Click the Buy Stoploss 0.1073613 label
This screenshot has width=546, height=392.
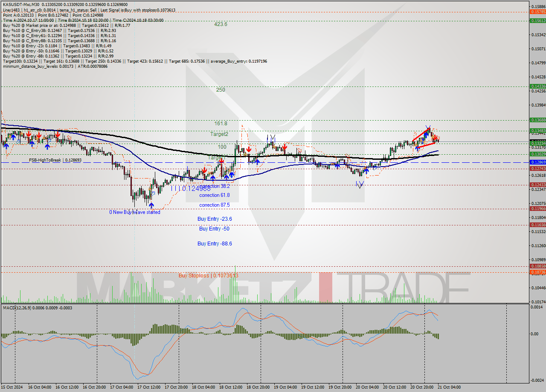pyautogui.click(x=209, y=276)
